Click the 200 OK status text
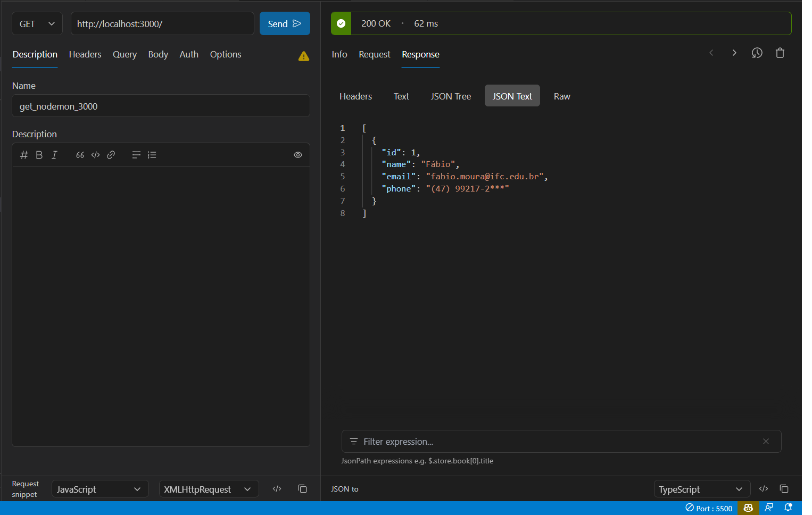This screenshot has height=515, width=812. coord(376,23)
